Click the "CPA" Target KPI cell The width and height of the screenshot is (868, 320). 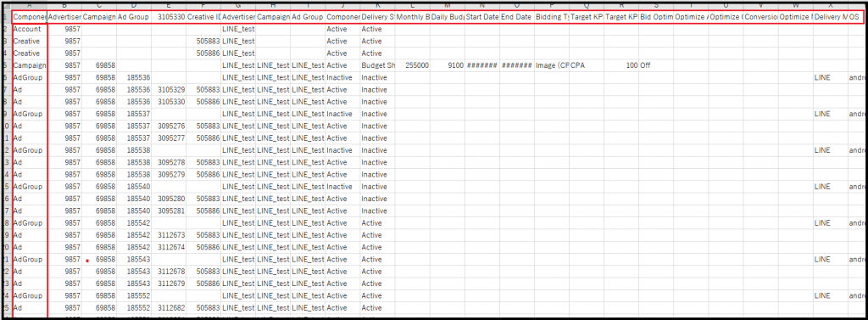(587, 65)
